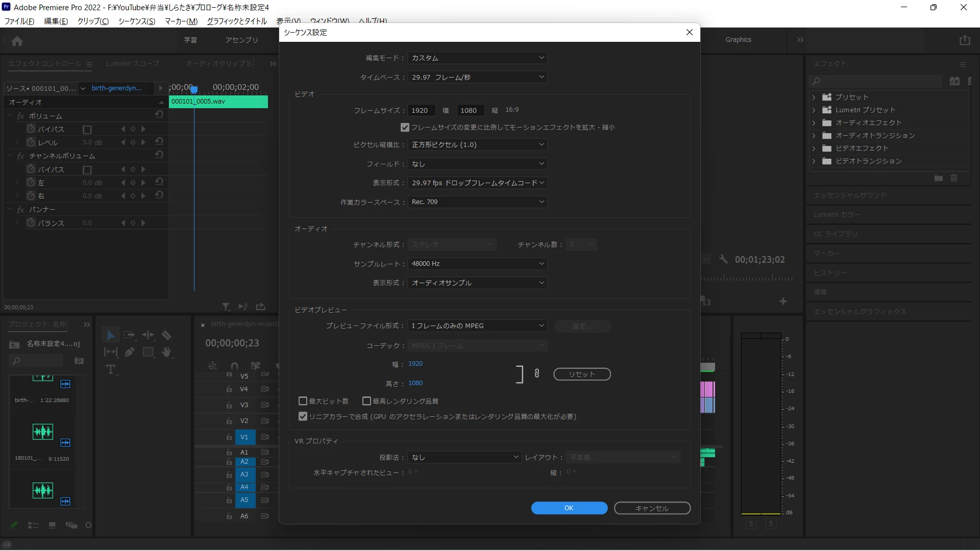Click the リセット button

582,374
